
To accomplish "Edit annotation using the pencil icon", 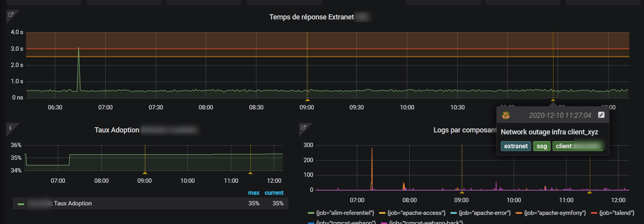I will (x=601, y=115).
